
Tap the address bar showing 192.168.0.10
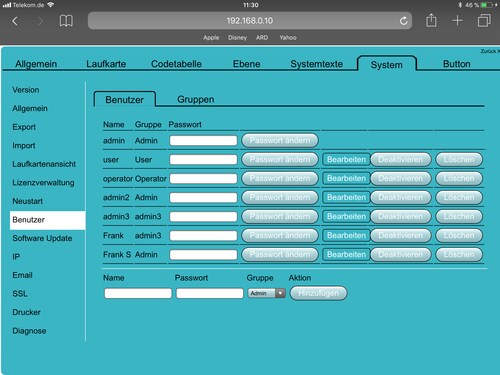pyautogui.click(x=250, y=21)
